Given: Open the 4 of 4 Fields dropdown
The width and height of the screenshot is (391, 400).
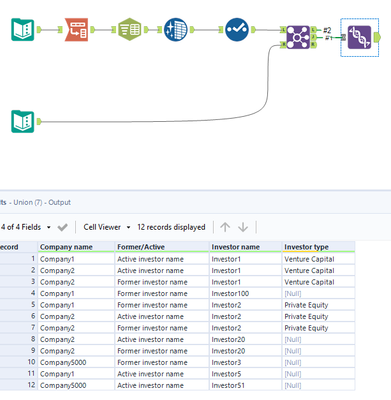Looking at the screenshot, I should point(26,227).
